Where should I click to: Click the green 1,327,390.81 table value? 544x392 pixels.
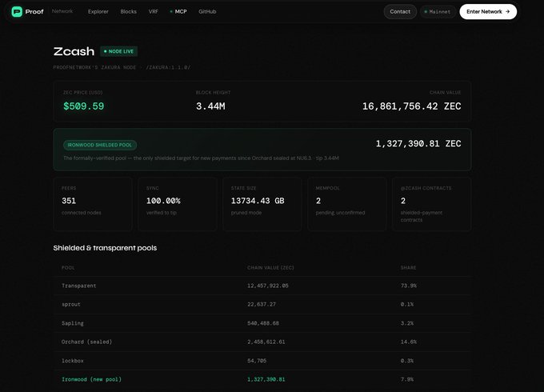pyautogui.click(x=266, y=379)
